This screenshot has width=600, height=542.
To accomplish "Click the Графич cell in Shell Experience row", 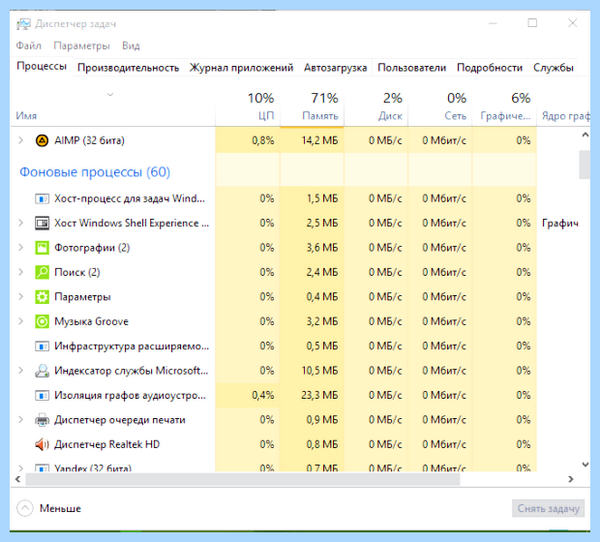I will (x=560, y=224).
